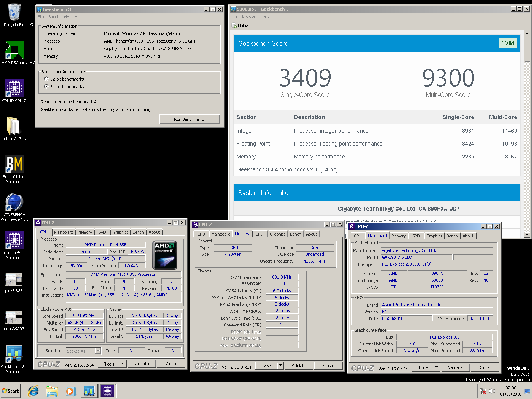The image size is (532, 399).
Task: Click Validate in CPU tab window
Action: click(x=141, y=364)
